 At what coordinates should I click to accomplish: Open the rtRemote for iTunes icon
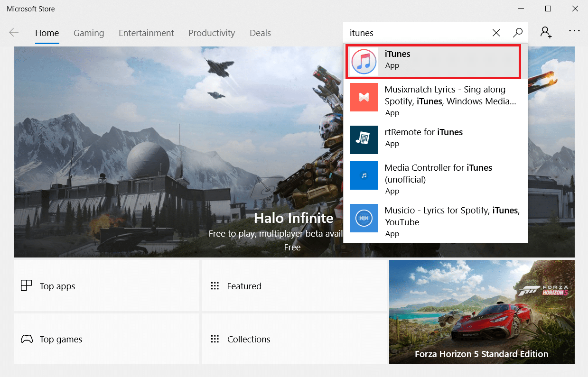[364, 140]
